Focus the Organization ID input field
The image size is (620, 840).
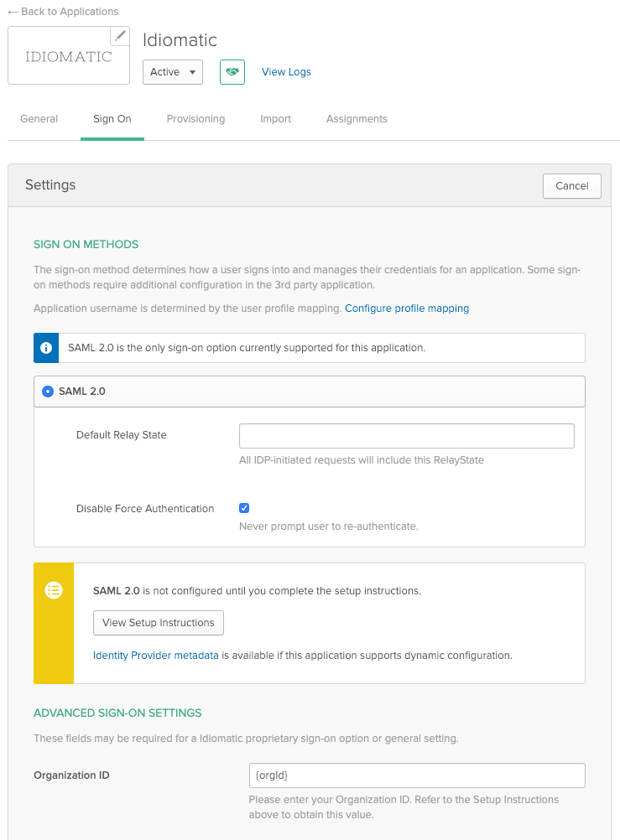pyautogui.click(x=416, y=775)
